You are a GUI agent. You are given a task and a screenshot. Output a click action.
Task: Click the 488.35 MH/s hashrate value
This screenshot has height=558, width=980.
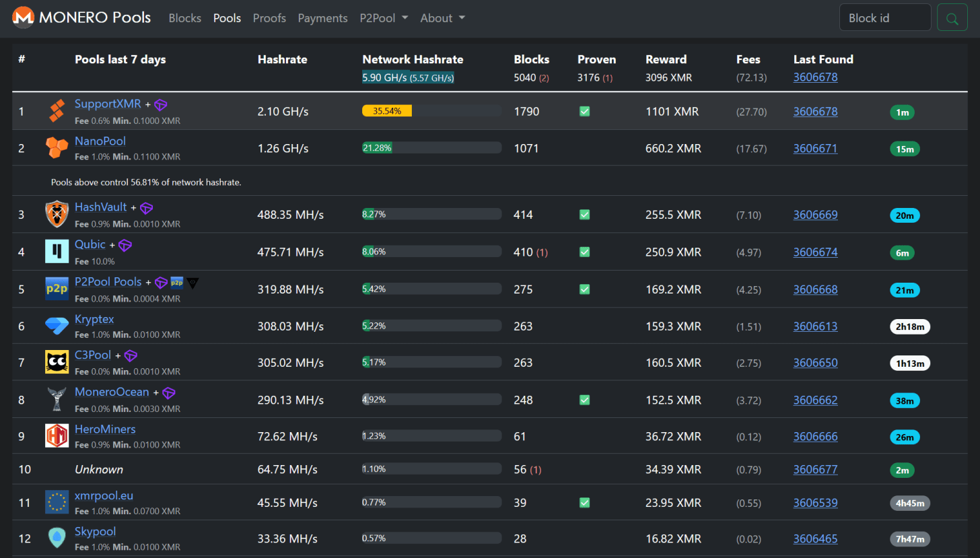291,215
